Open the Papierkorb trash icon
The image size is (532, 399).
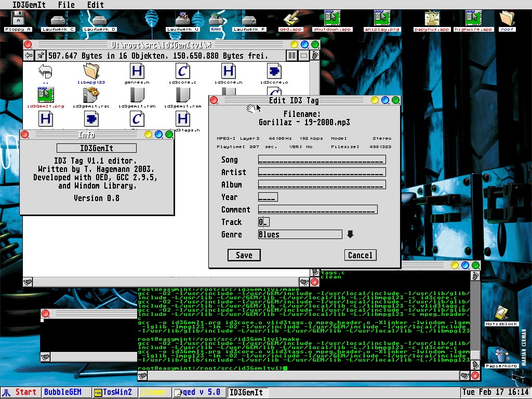click(x=501, y=358)
